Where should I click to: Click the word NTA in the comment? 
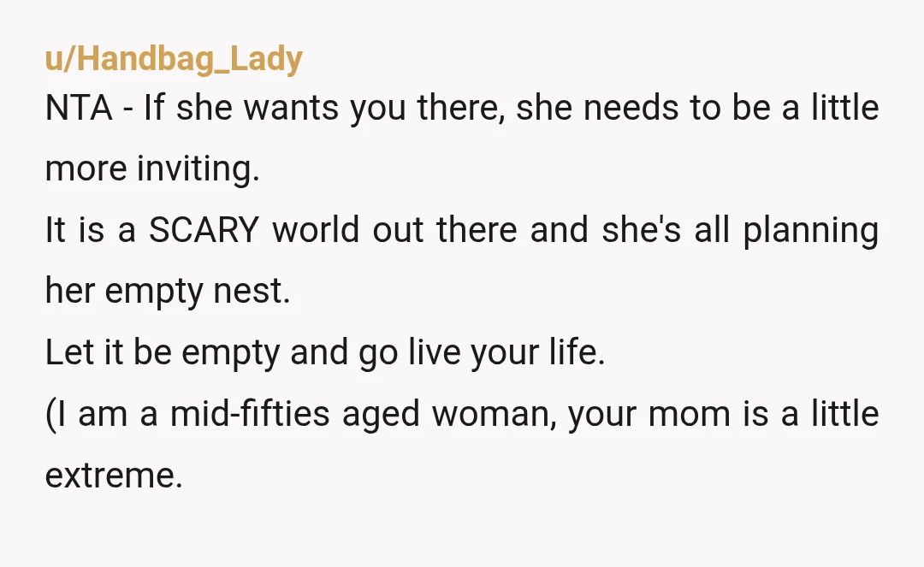pos(79,108)
